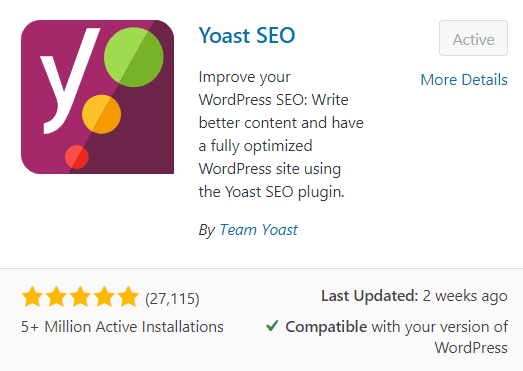Open the Yoast SEO title link
Screen dimensions: 523x371
247,35
